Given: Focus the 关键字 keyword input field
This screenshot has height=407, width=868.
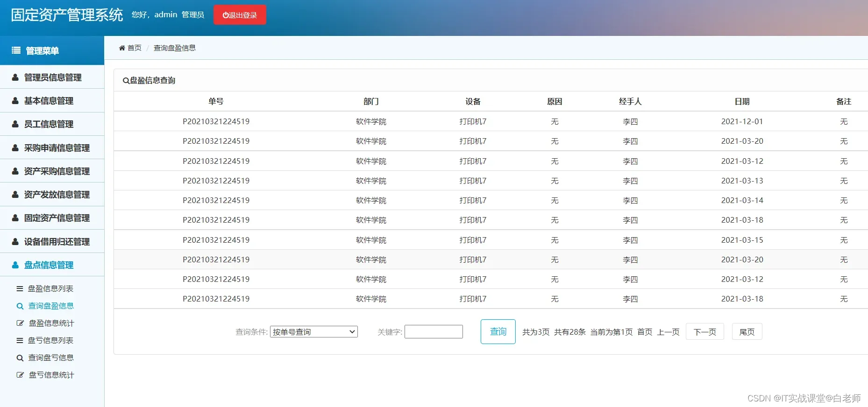Looking at the screenshot, I should (x=434, y=332).
